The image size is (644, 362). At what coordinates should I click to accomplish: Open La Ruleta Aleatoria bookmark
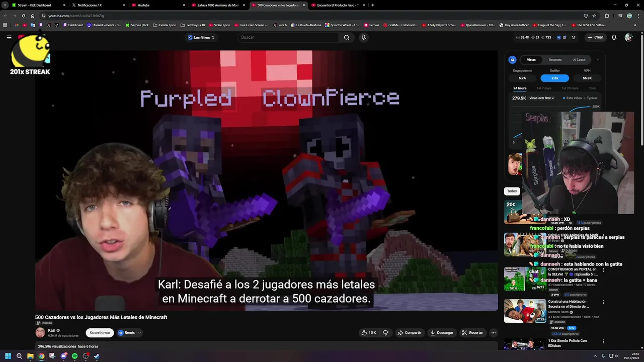click(x=306, y=25)
